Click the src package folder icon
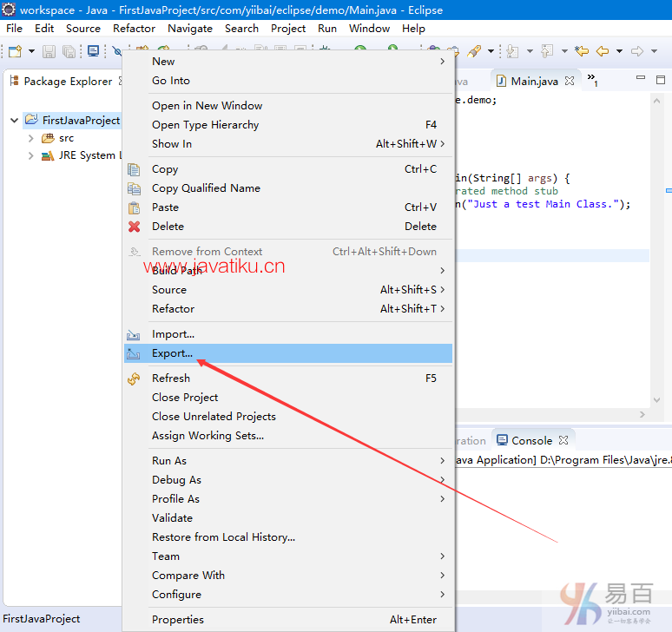The height and width of the screenshot is (632, 672). 48,138
